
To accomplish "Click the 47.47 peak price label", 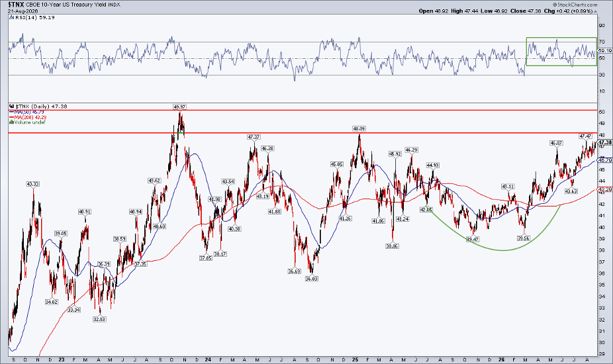I will [x=585, y=136].
